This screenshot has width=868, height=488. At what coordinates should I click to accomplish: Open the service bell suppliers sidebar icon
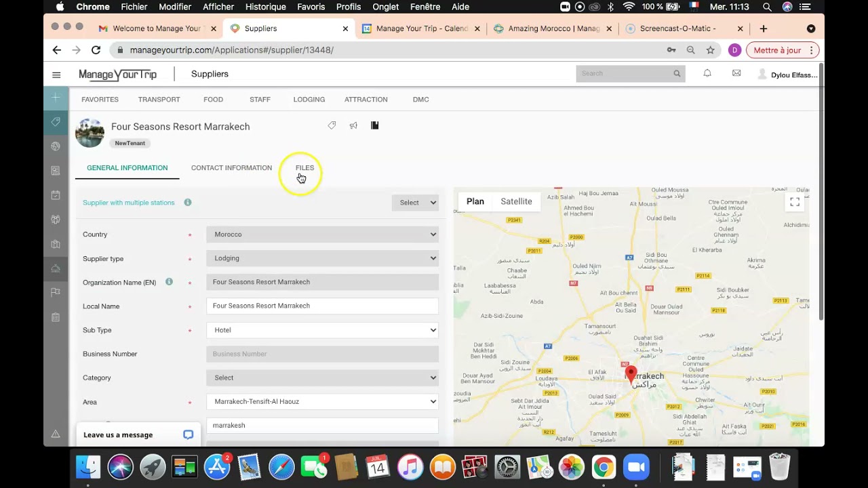(x=56, y=268)
